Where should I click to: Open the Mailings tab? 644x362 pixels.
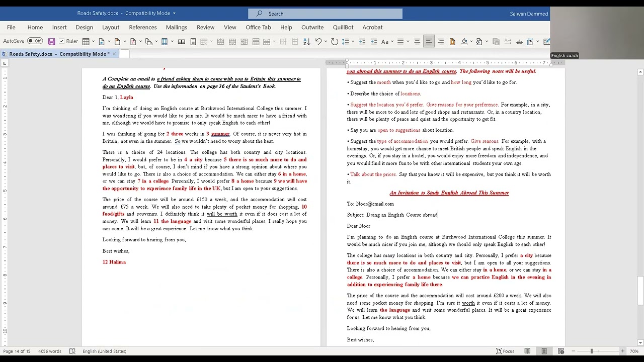(x=177, y=27)
